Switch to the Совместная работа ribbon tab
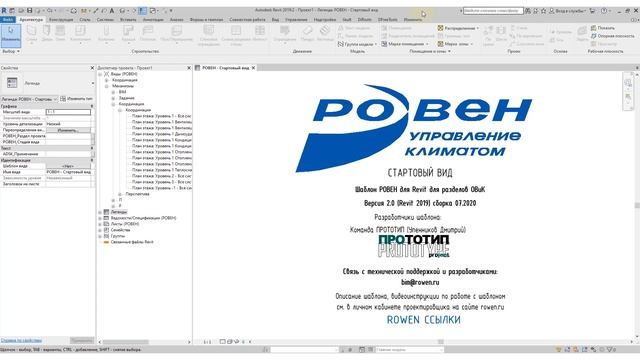Viewport: 640px width, 360px height. 247,19
